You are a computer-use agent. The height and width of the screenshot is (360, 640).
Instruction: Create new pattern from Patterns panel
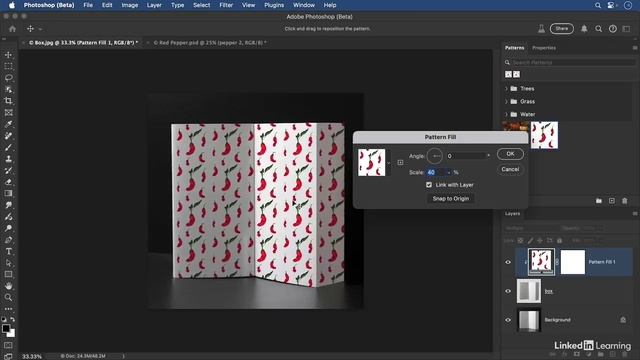(611, 201)
